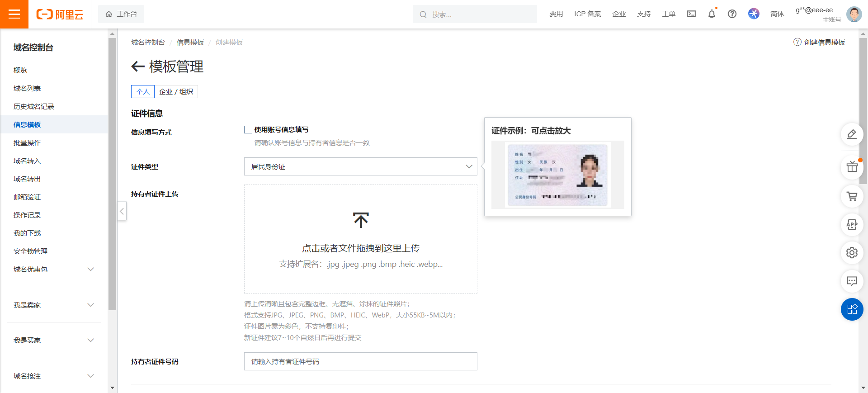
Task: Open the 证件类型 dropdown
Action: [x=360, y=166]
